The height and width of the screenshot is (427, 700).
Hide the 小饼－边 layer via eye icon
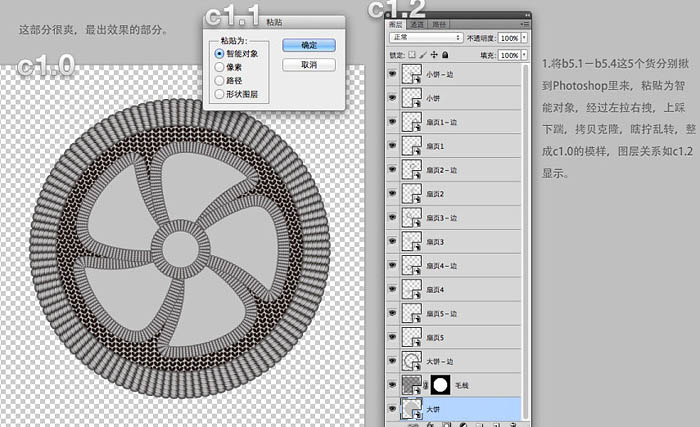[x=392, y=74]
